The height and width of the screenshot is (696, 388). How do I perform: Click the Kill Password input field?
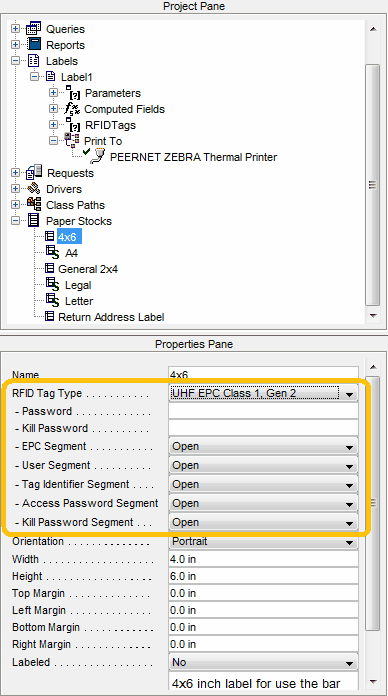click(263, 428)
